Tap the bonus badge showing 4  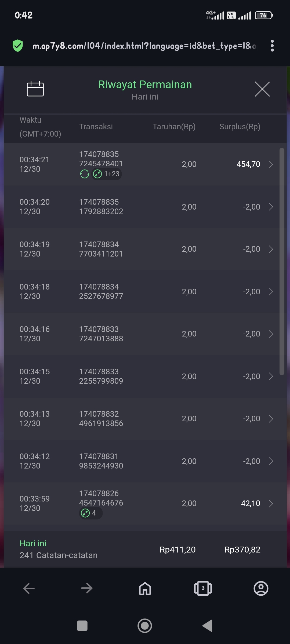point(90,513)
